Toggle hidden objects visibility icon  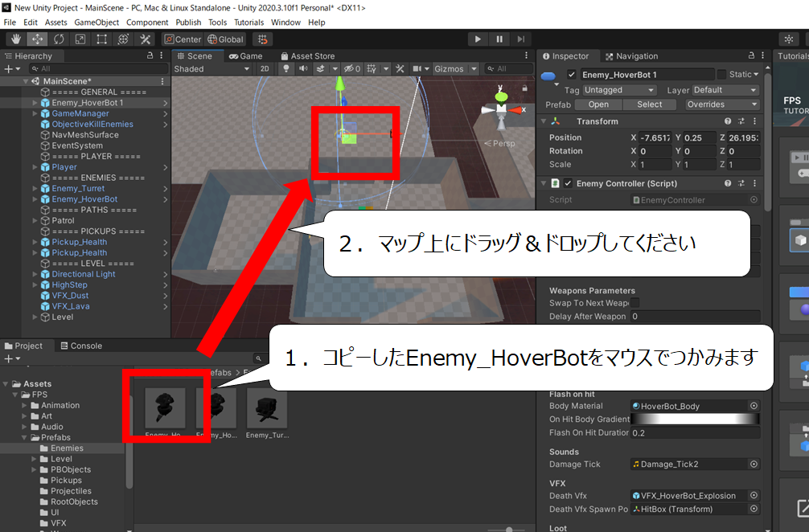click(x=352, y=68)
